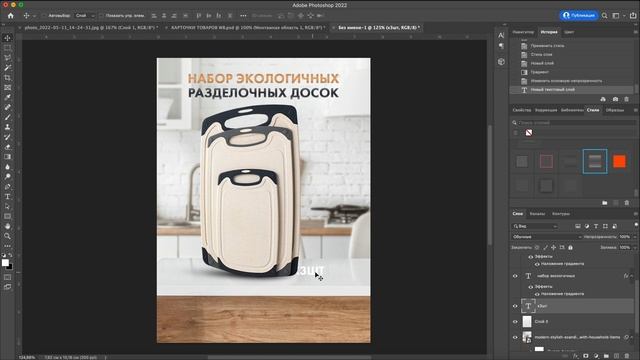Add layer style fx icon at Layers bottom
Image resolution: width=640 pixels, height=360 pixels.
[576, 356]
